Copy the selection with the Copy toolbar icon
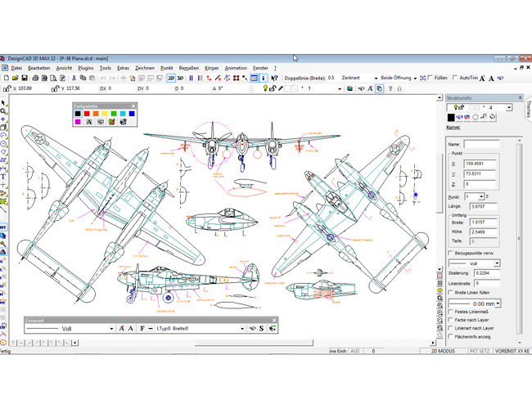Image resolution: width=532 pixels, height=409 pixels. 83,78
